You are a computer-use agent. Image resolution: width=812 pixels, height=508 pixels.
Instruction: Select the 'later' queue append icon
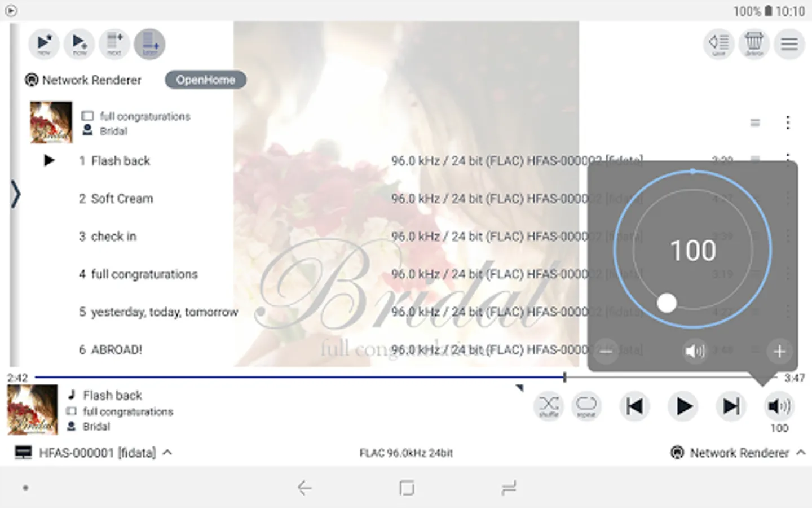click(x=149, y=43)
